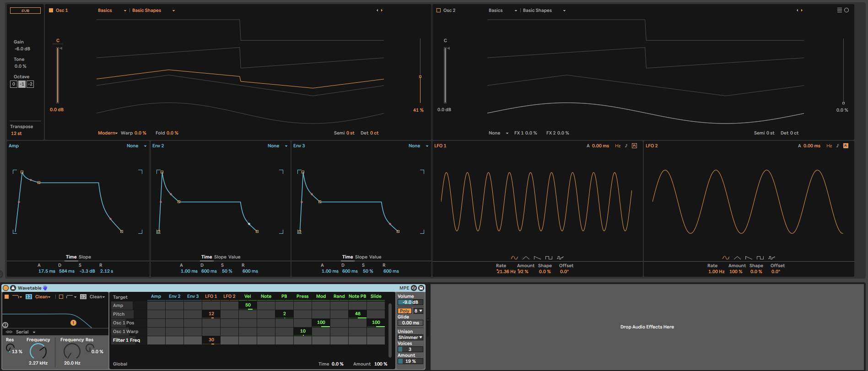The image size is (868, 371).
Task: Adjust Osc 1 gain slider
Action: [x=58, y=75]
